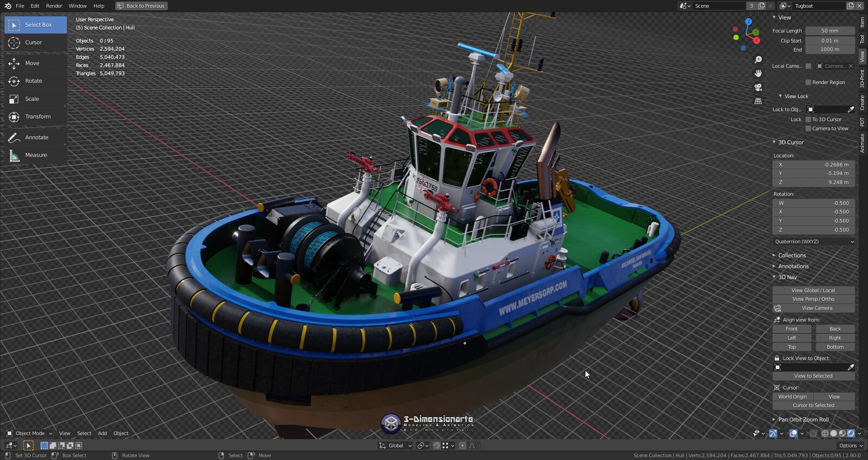
Task: Collapse the 3D Nav panel
Action: pyautogui.click(x=787, y=277)
